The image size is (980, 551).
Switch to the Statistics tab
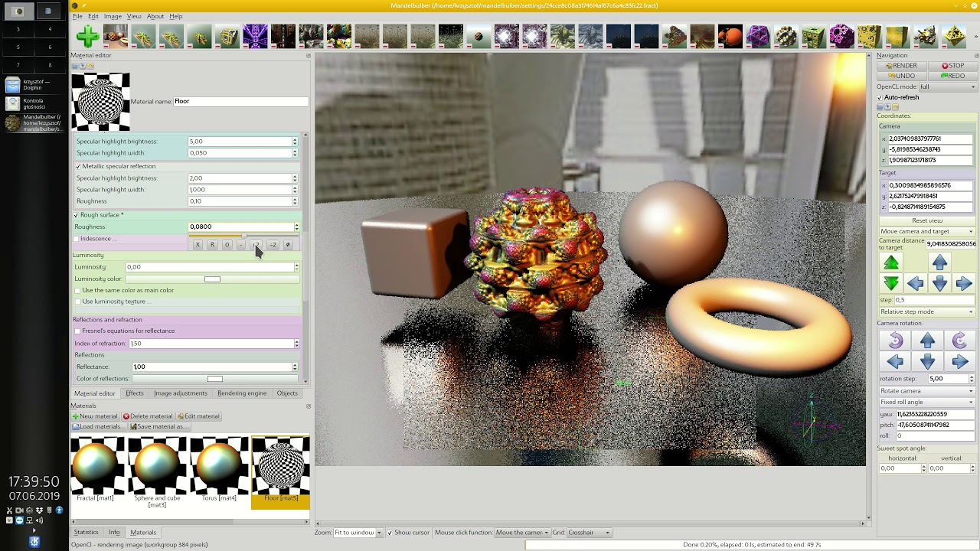pyautogui.click(x=86, y=533)
